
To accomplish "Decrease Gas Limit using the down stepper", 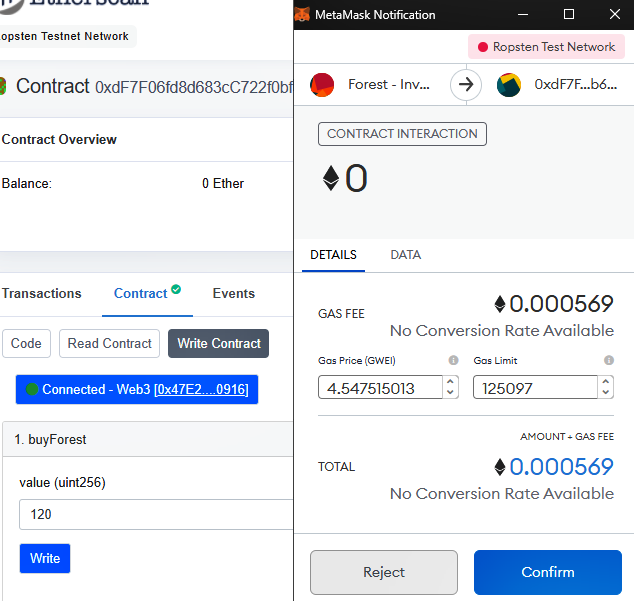I will coord(605,392).
